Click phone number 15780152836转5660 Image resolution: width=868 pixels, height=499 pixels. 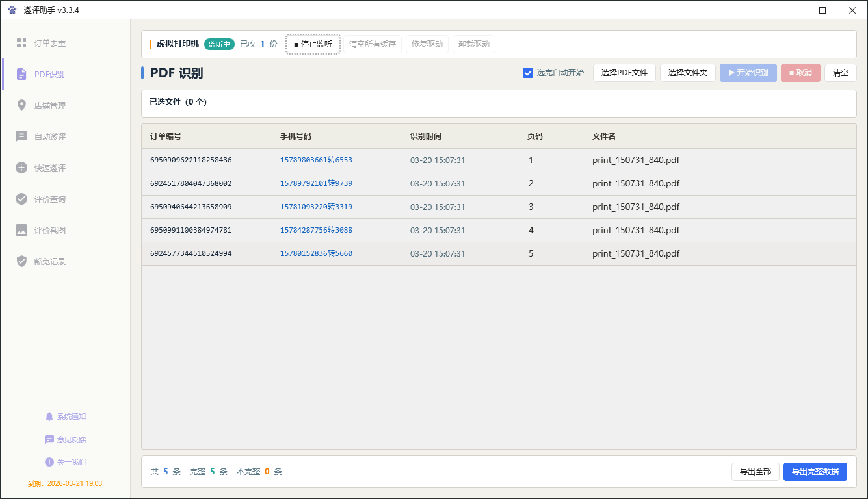tap(316, 253)
